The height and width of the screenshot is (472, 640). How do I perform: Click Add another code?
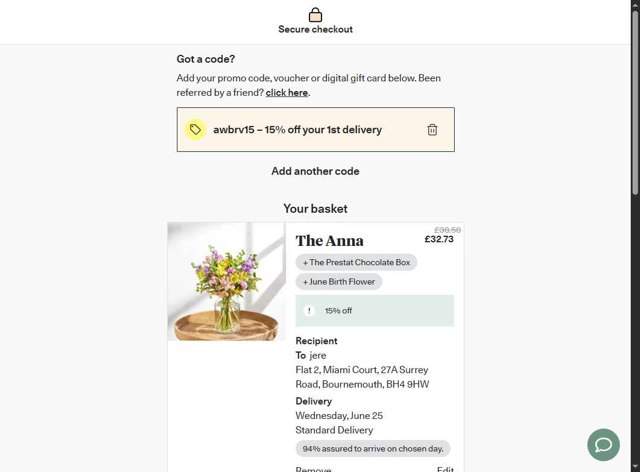coord(315,171)
